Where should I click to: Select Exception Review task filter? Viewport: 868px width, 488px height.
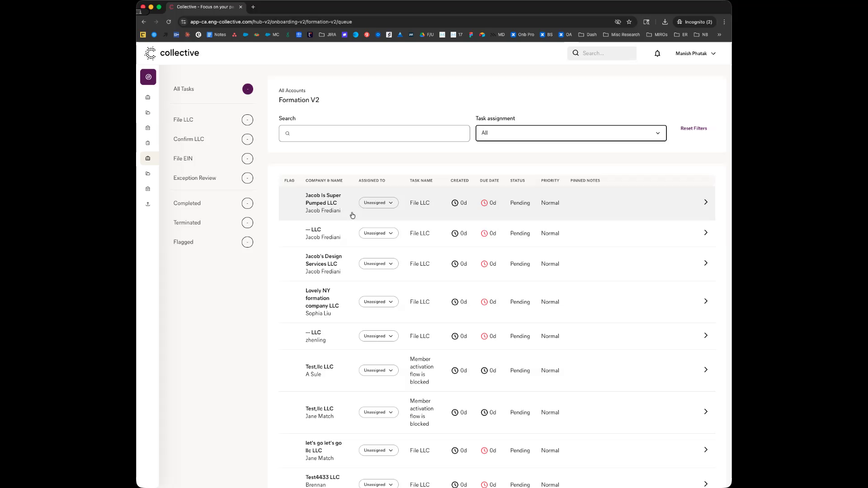195,178
